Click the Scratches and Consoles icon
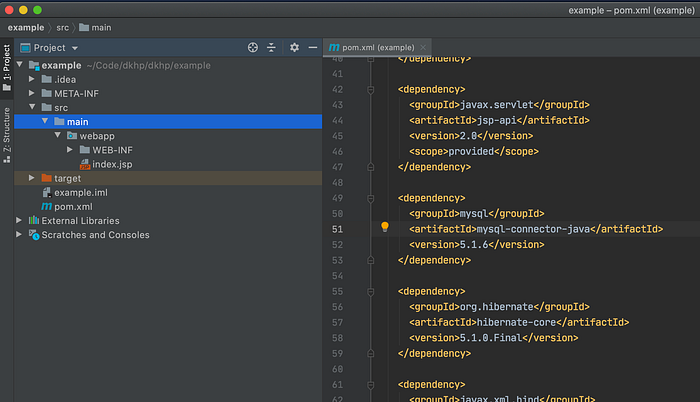Image resolution: width=700 pixels, height=402 pixels. [x=34, y=234]
